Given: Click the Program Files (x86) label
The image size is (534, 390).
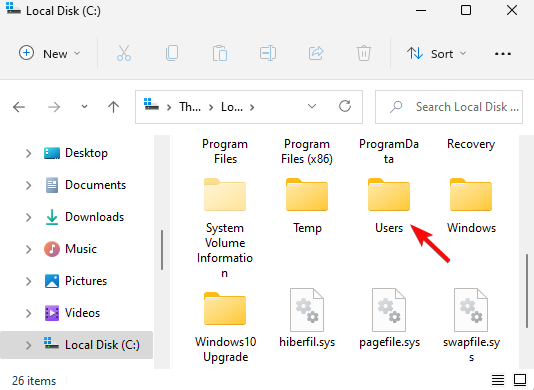Looking at the screenshot, I should coord(307,151).
